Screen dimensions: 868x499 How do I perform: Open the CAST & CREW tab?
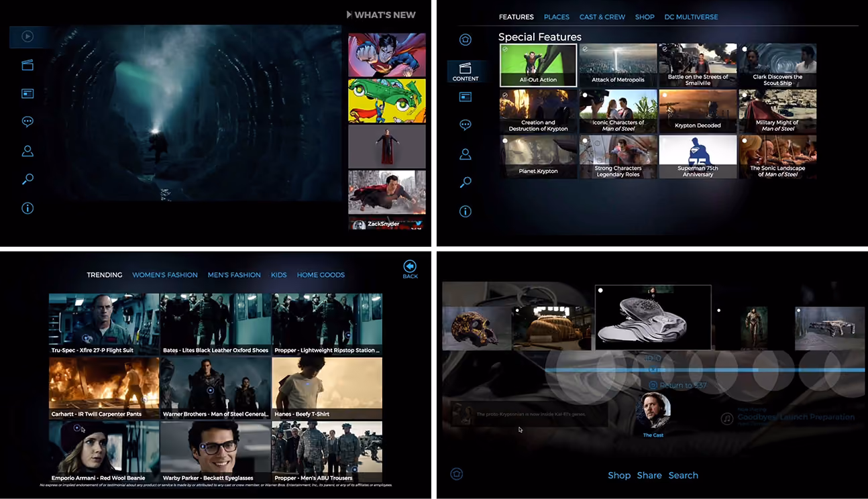pyautogui.click(x=602, y=17)
